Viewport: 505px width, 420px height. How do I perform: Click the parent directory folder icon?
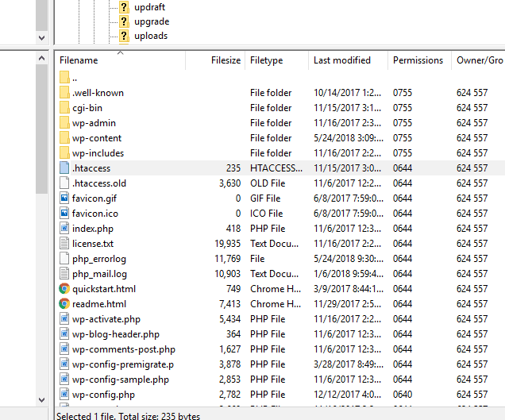coord(64,78)
